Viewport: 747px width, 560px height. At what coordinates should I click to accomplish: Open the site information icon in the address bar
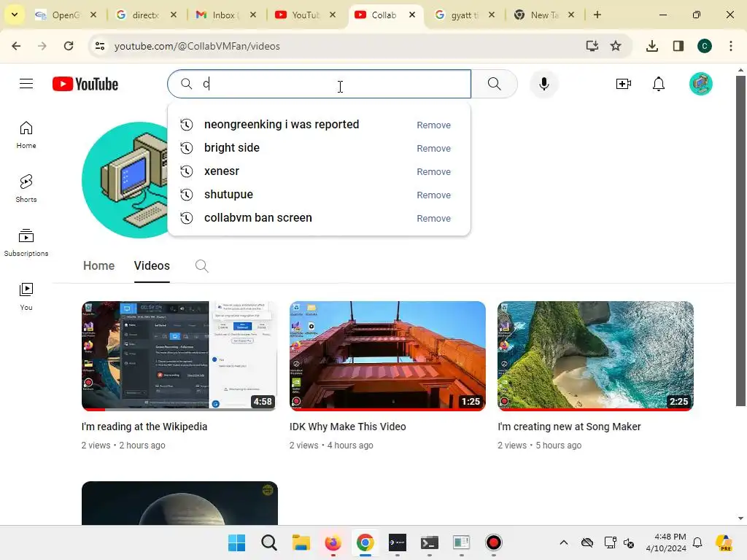point(99,46)
